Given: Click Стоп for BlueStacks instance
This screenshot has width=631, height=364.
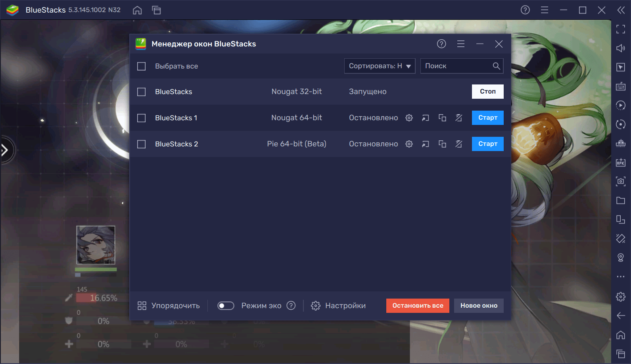Looking at the screenshot, I should 488,92.
